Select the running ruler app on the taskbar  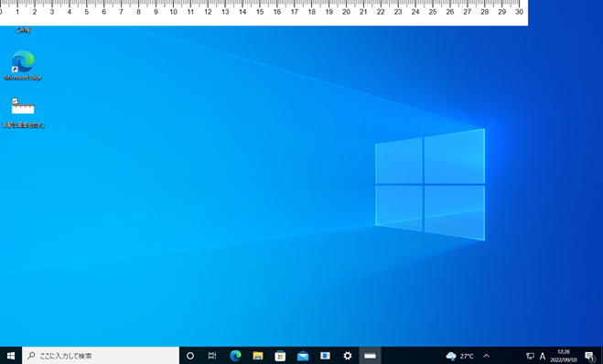tap(370, 356)
